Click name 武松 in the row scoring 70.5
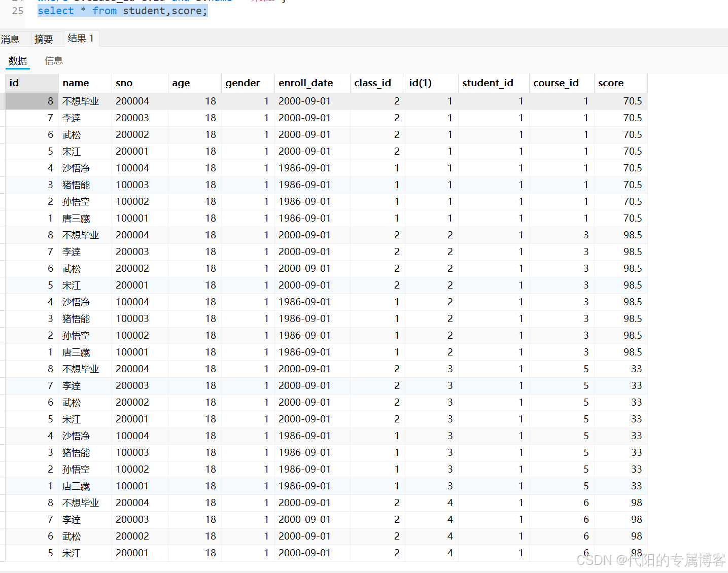This screenshot has width=728, height=573. pyautogui.click(x=72, y=135)
